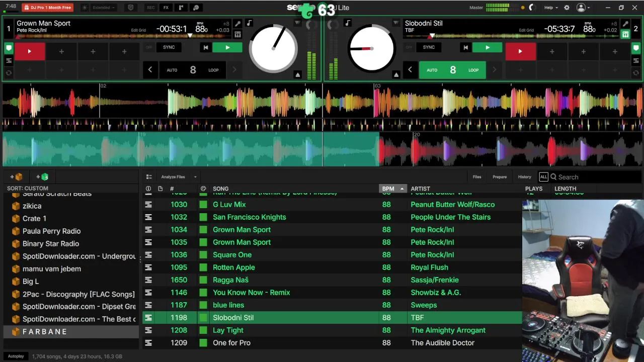The width and height of the screenshot is (644, 362).
Task: Open deck 1 platter dropdown triangle
Action: [x=297, y=23]
